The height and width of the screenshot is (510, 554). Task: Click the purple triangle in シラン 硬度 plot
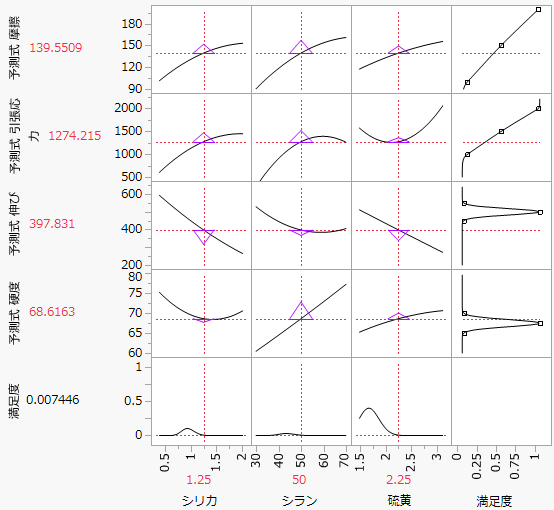tap(301, 311)
